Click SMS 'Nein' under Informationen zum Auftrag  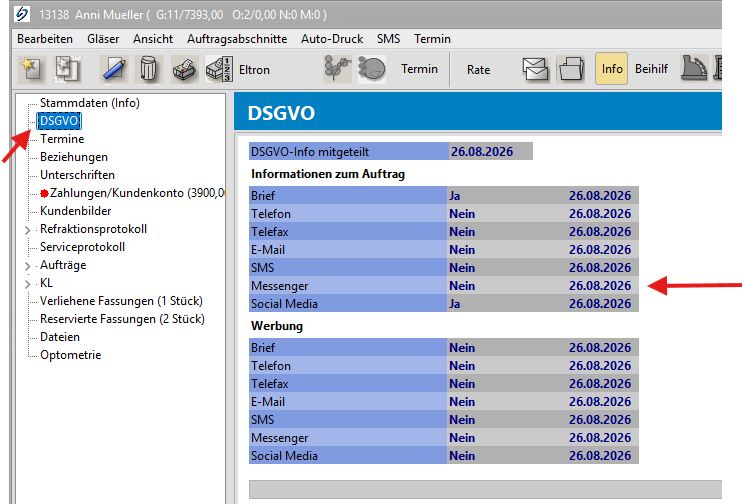(462, 267)
